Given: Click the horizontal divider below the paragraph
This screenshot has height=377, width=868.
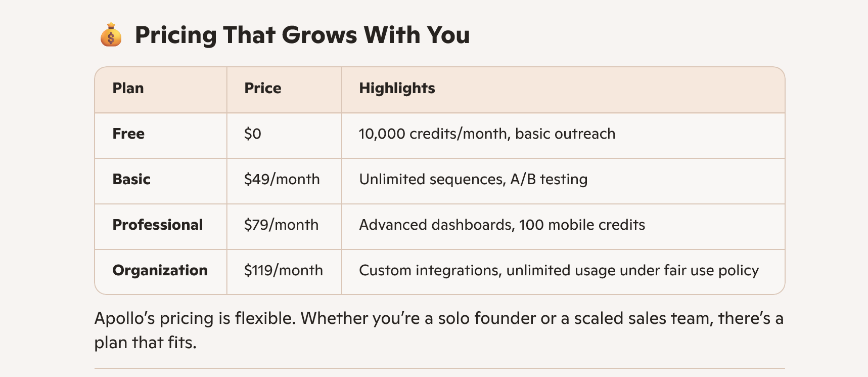Looking at the screenshot, I should tap(439, 368).
